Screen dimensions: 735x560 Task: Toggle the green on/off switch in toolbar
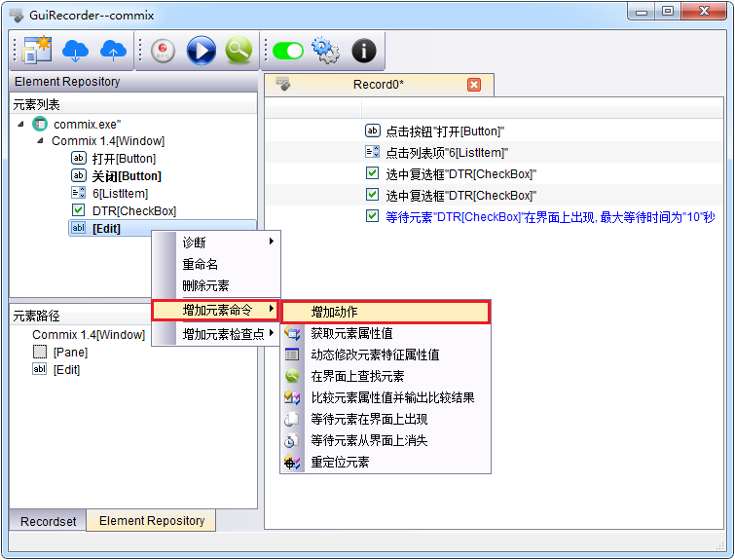(288, 51)
